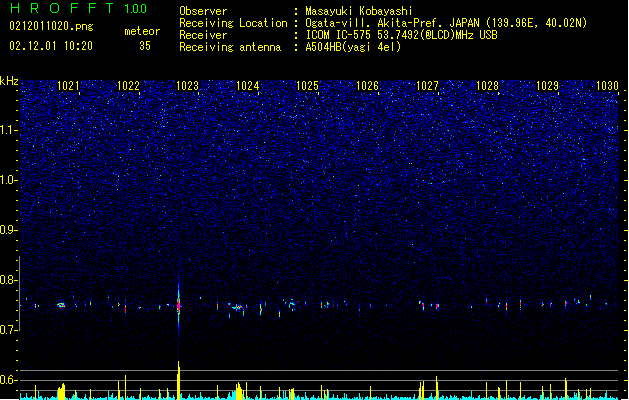The height and width of the screenshot is (400, 629).
Task: Click time marker 1026 on the time axis
Action: point(367,86)
